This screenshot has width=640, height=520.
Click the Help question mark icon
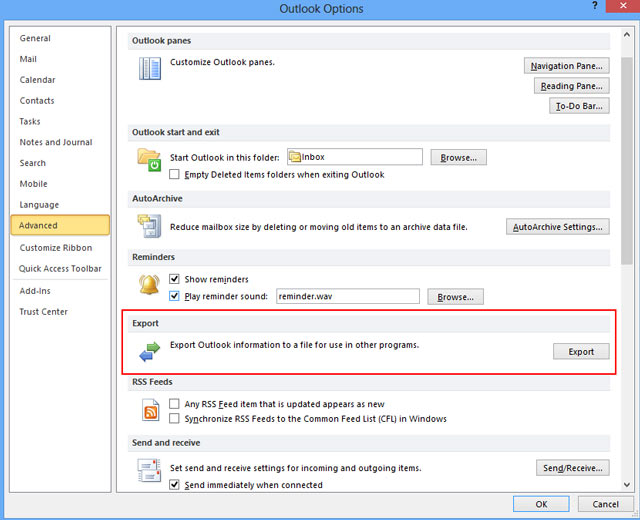click(595, 6)
